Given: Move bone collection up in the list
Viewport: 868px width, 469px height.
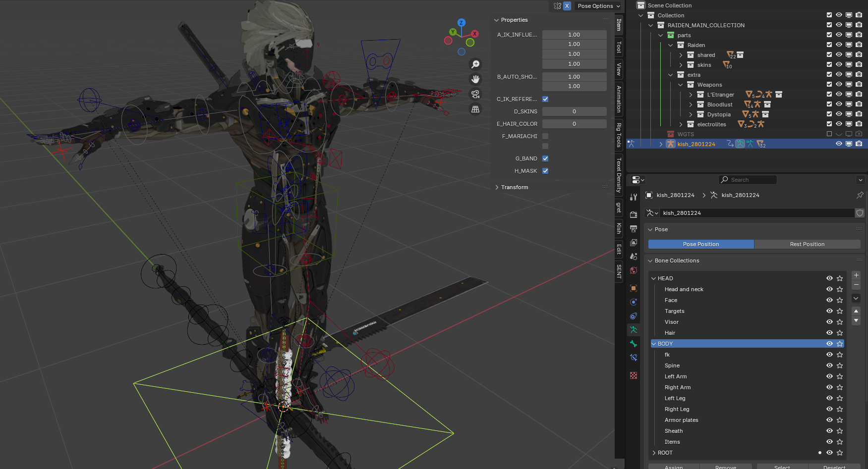Looking at the screenshot, I should click(x=856, y=311).
